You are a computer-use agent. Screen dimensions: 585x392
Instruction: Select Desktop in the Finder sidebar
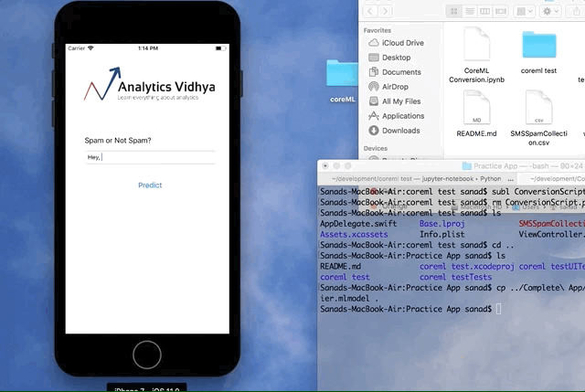(x=395, y=58)
